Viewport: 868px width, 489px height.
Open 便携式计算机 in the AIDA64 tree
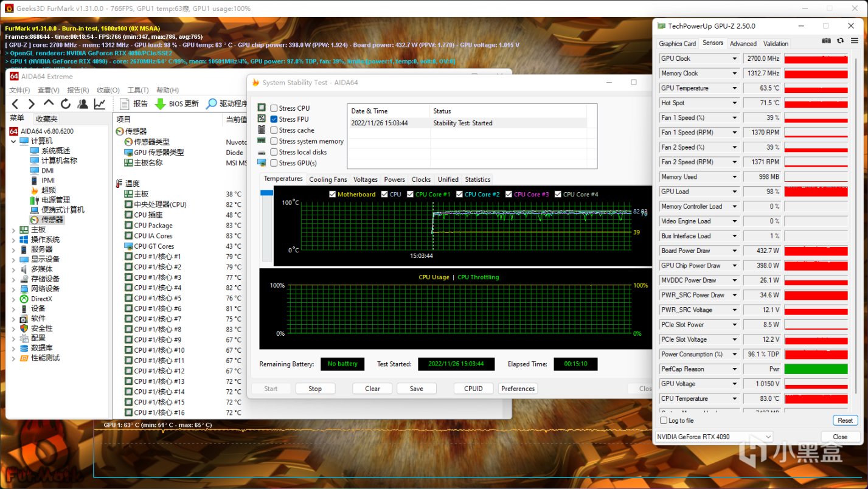(57, 210)
